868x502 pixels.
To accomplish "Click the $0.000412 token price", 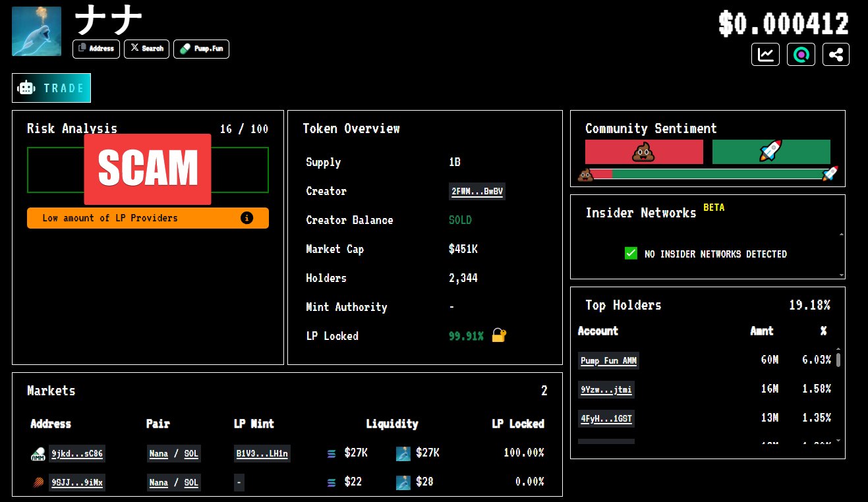I will pyautogui.click(x=784, y=24).
